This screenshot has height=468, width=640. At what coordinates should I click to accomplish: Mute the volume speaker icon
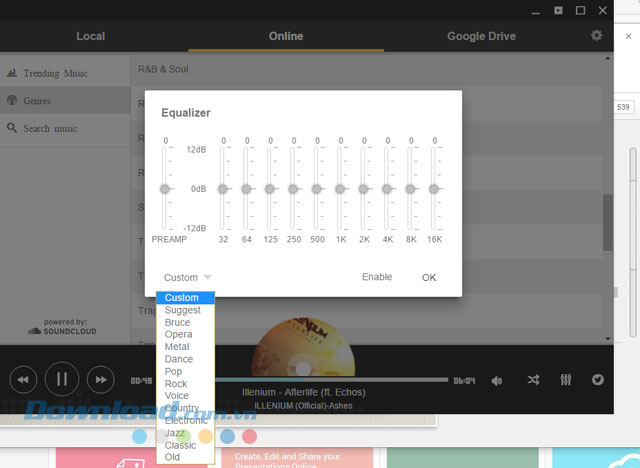click(x=497, y=380)
